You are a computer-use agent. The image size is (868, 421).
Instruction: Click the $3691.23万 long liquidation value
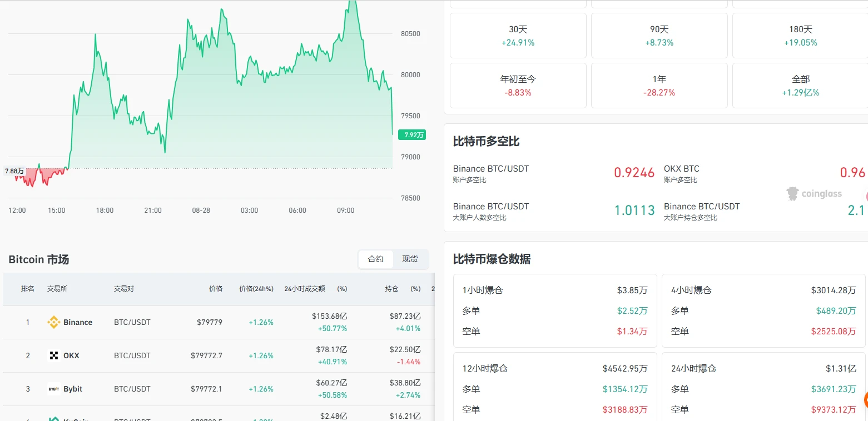[x=834, y=389]
